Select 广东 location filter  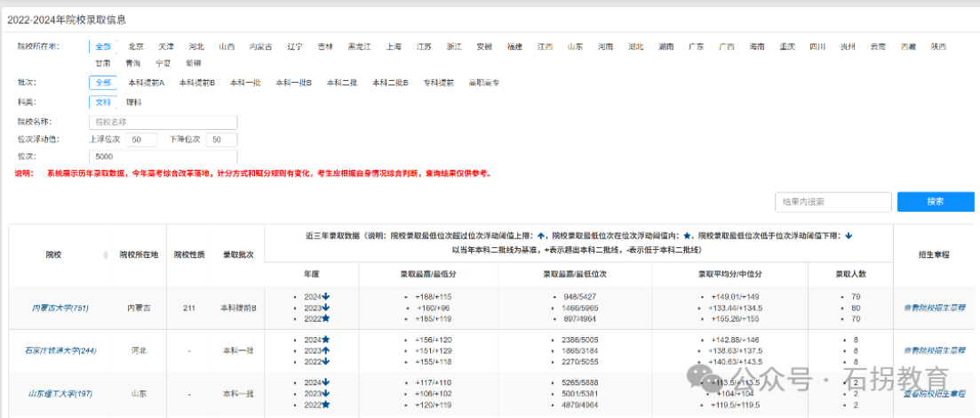(697, 47)
